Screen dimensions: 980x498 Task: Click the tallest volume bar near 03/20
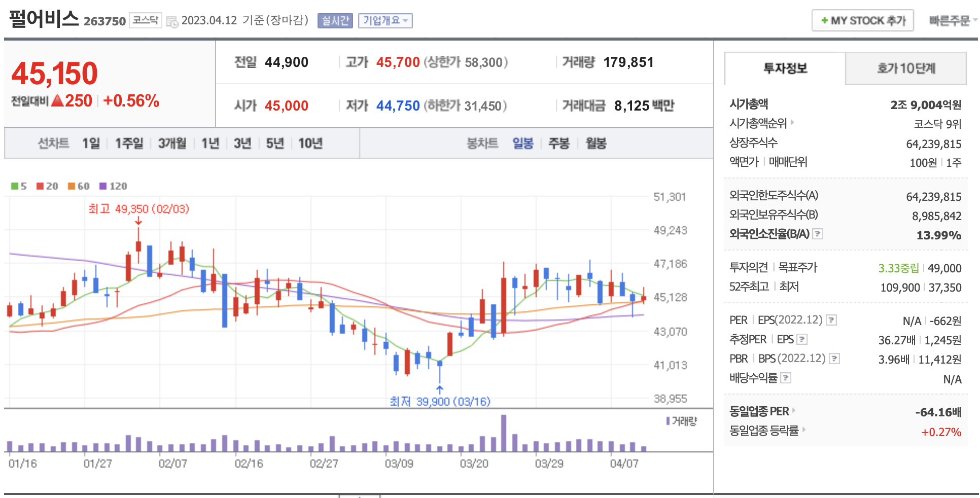503,433
